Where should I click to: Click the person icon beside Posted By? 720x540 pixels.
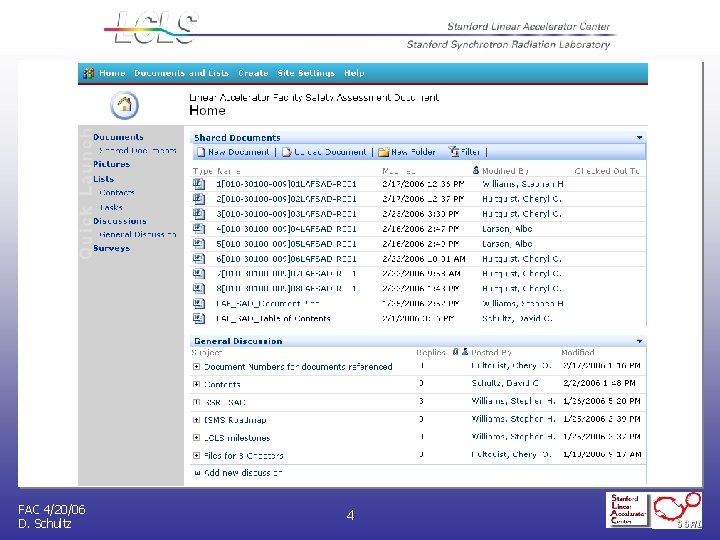click(x=465, y=352)
